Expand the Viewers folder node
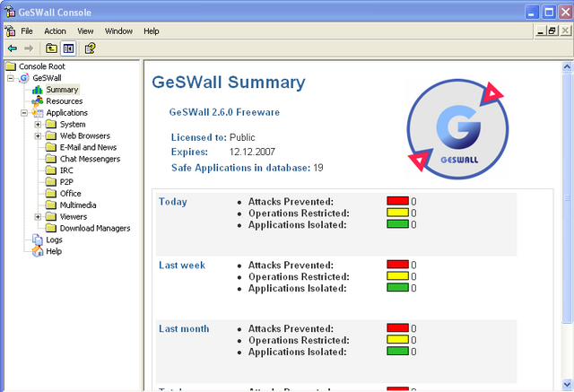 click(x=38, y=217)
